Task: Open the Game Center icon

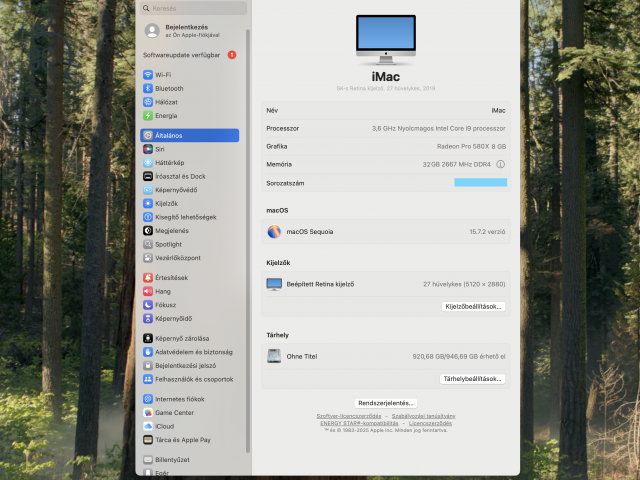Action: coord(148,413)
